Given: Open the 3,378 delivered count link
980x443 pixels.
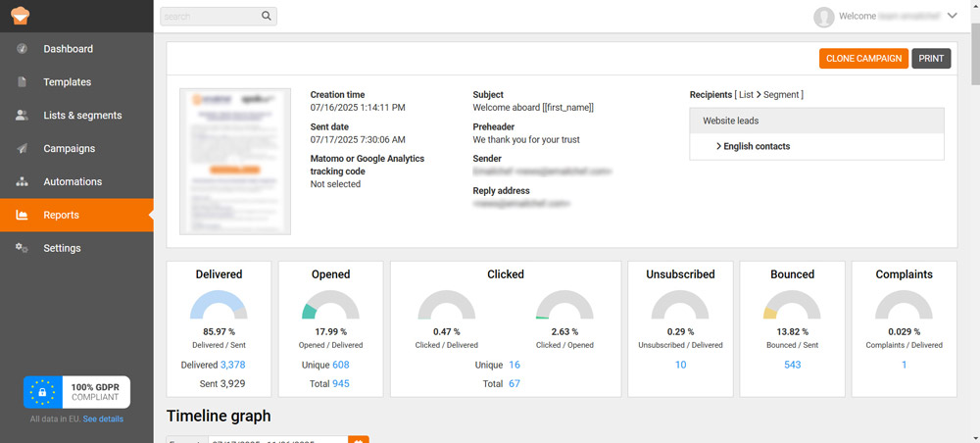Looking at the screenshot, I should click(x=233, y=365).
